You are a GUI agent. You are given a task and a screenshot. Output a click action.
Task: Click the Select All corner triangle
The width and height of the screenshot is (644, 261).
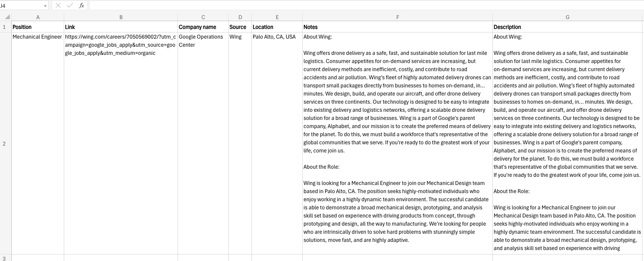click(7, 17)
